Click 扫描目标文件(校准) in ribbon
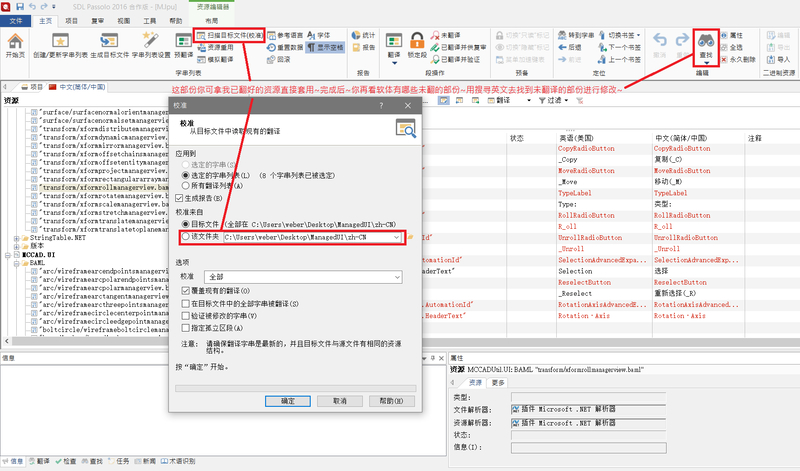Screen dimensions: 800x471 coord(230,35)
